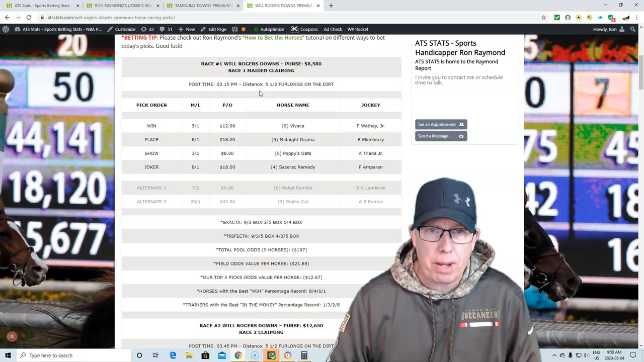Viewport: 644px width, 362px height.
Task: Open Edit Page in the admin bar
Action: click(x=213, y=29)
